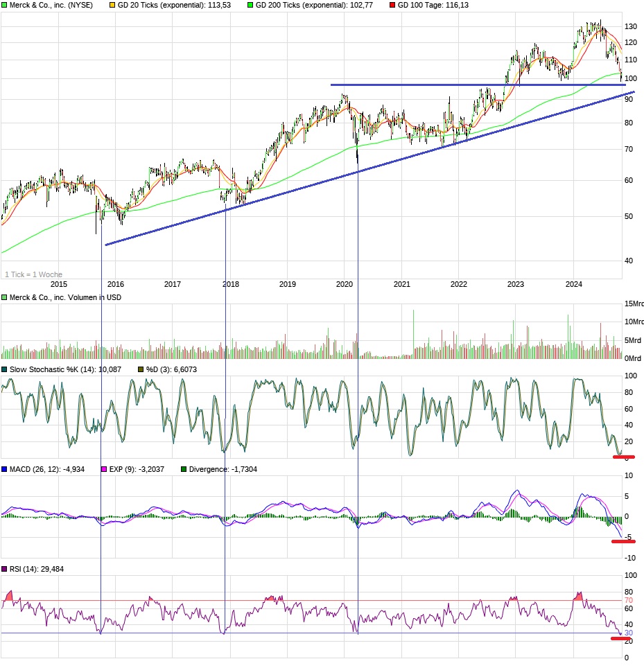
Task: Click the red 70 level label in RSI
Action: [629, 600]
